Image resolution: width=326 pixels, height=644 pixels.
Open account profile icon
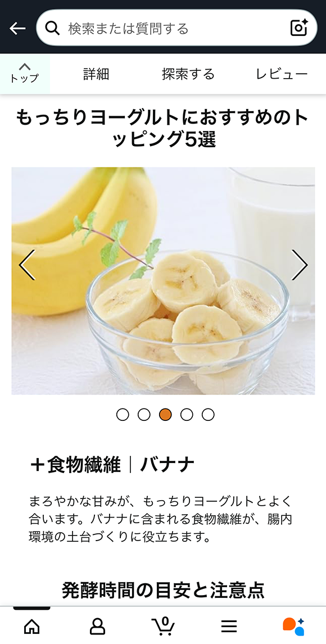coord(97,627)
